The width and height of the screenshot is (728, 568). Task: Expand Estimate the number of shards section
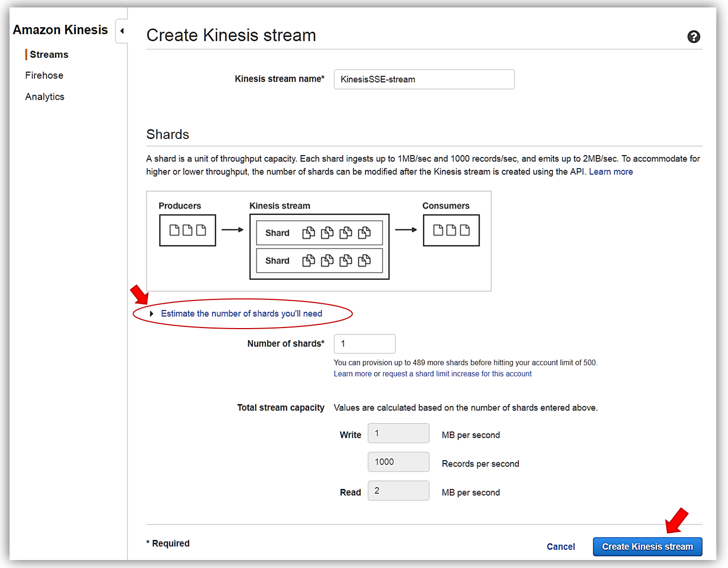pyautogui.click(x=241, y=314)
